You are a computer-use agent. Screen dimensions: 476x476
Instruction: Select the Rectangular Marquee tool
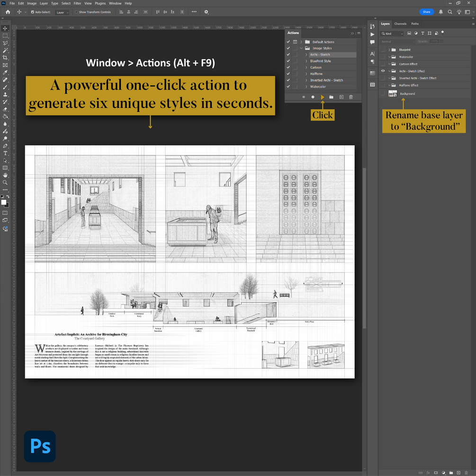click(x=5, y=36)
